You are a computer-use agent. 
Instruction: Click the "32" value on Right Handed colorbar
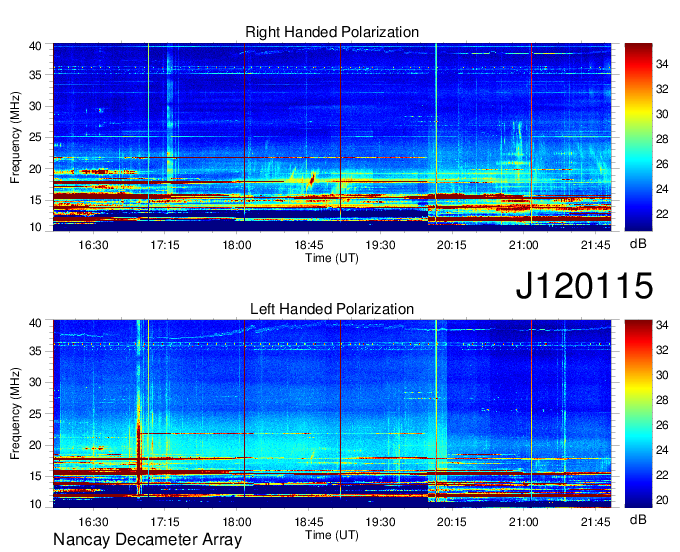click(x=662, y=89)
